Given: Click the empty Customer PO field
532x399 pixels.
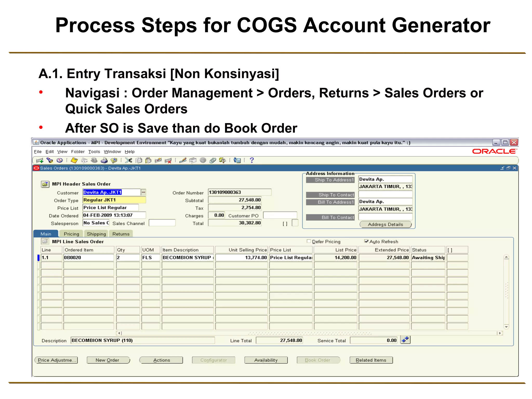Looking at the screenshot, I should click(280, 215).
